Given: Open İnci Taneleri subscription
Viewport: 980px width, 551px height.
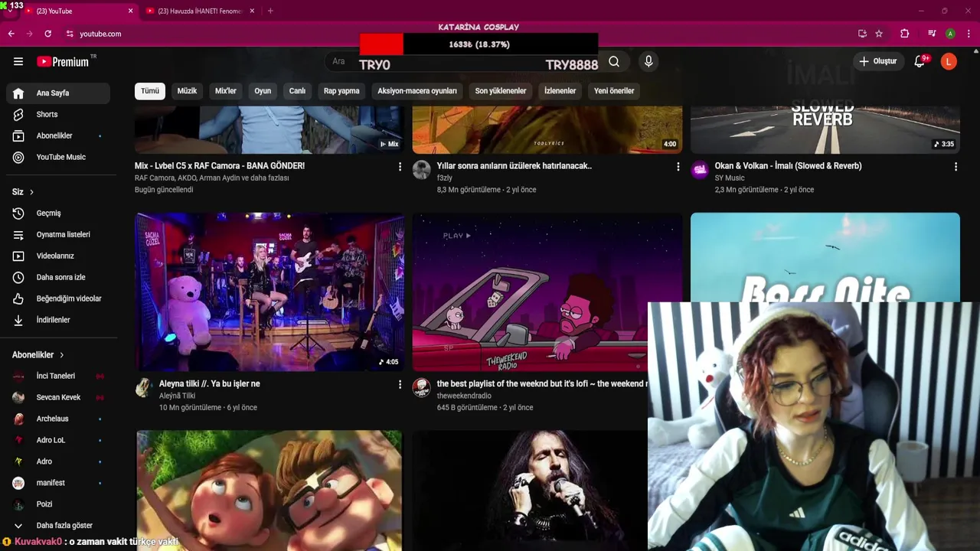Looking at the screenshot, I should click(x=58, y=376).
